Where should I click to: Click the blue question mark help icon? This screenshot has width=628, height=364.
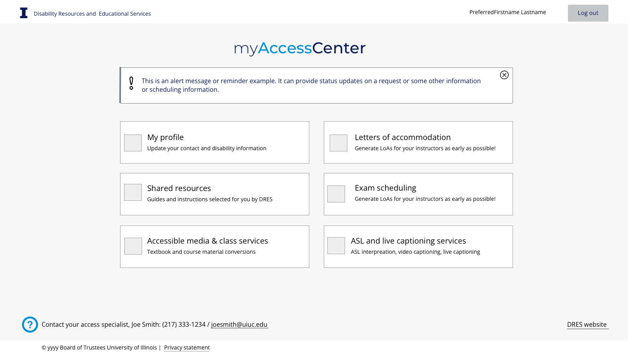click(x=30, y=324)
